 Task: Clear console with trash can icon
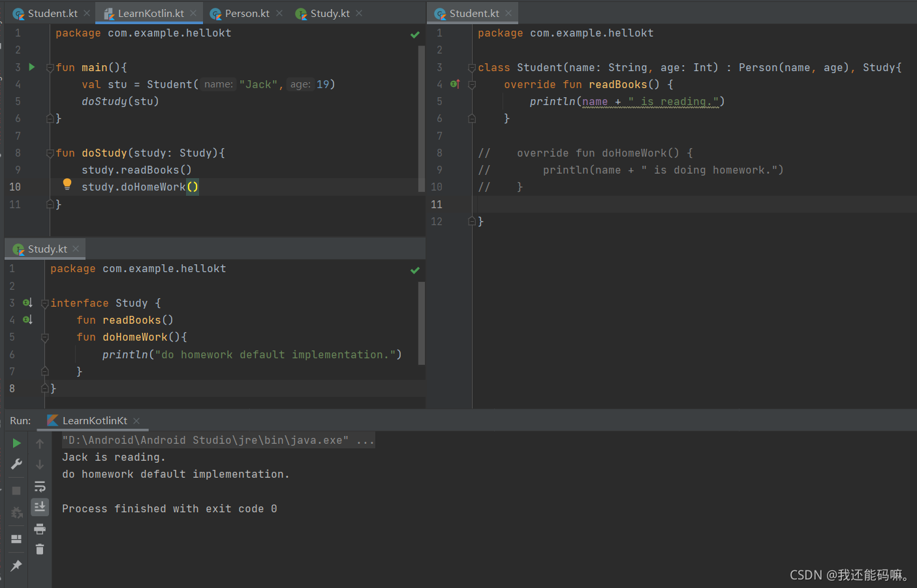pyautogui.click(x=40, y=549)
